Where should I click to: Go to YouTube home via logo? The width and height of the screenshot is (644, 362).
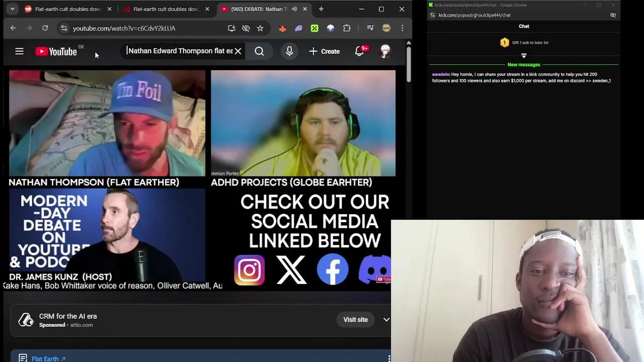56,51
